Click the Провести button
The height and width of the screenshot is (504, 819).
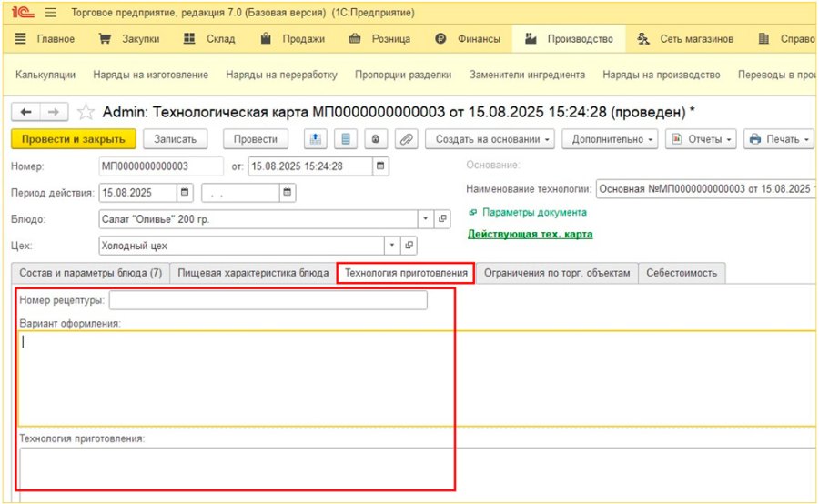256,139
